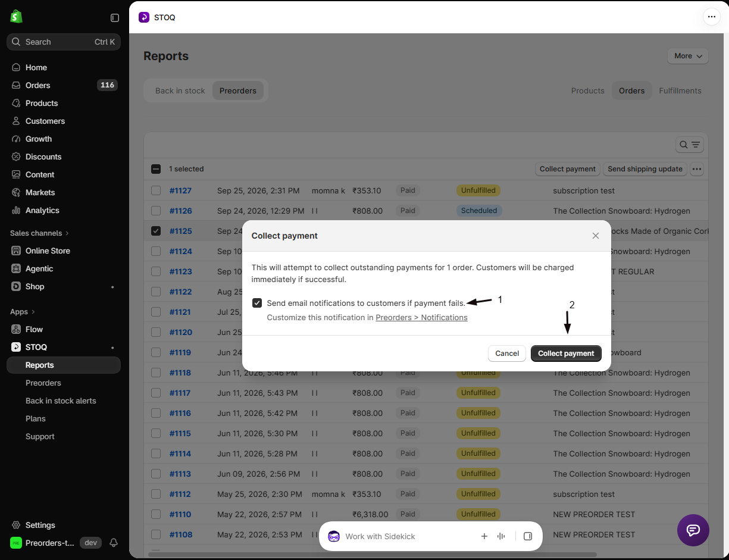The width and height of the screenshot is (729, 560).
Task: Click the Search field in sidebar
Action: tap(64, 42)
